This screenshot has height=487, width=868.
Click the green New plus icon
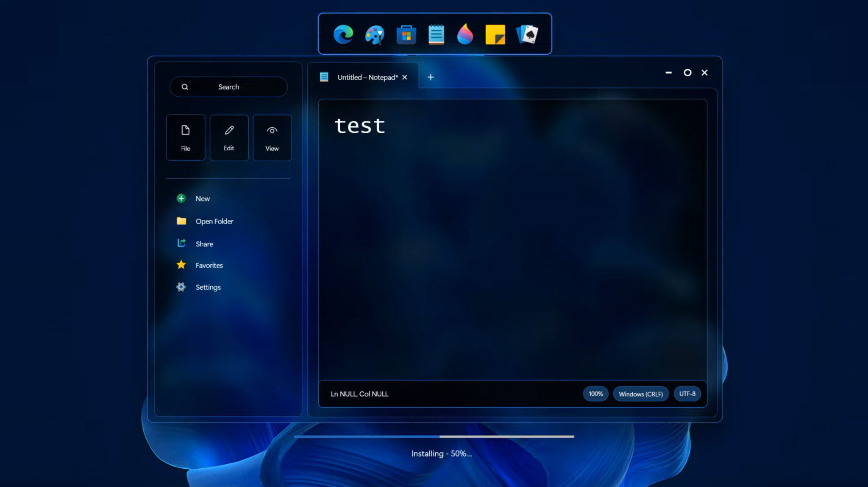click(181, 198)
